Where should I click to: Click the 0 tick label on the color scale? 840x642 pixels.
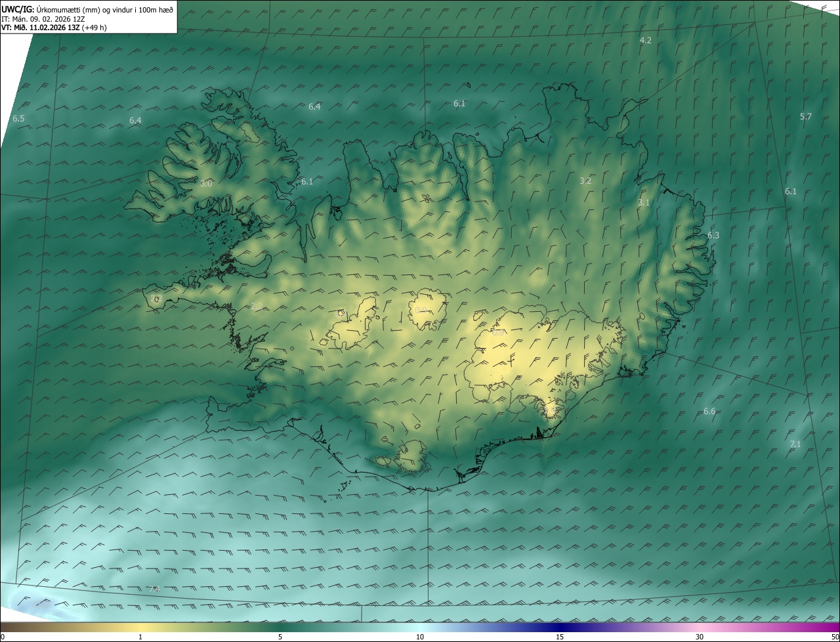3,637
